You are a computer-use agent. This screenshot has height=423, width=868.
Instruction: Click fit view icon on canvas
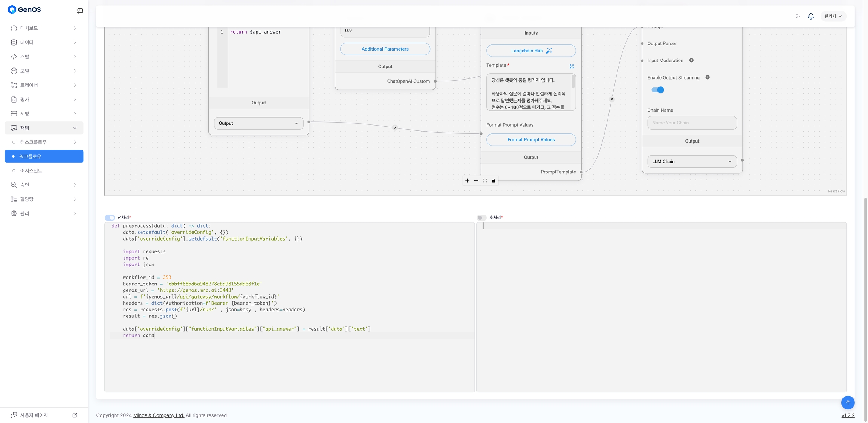[485, 181]
